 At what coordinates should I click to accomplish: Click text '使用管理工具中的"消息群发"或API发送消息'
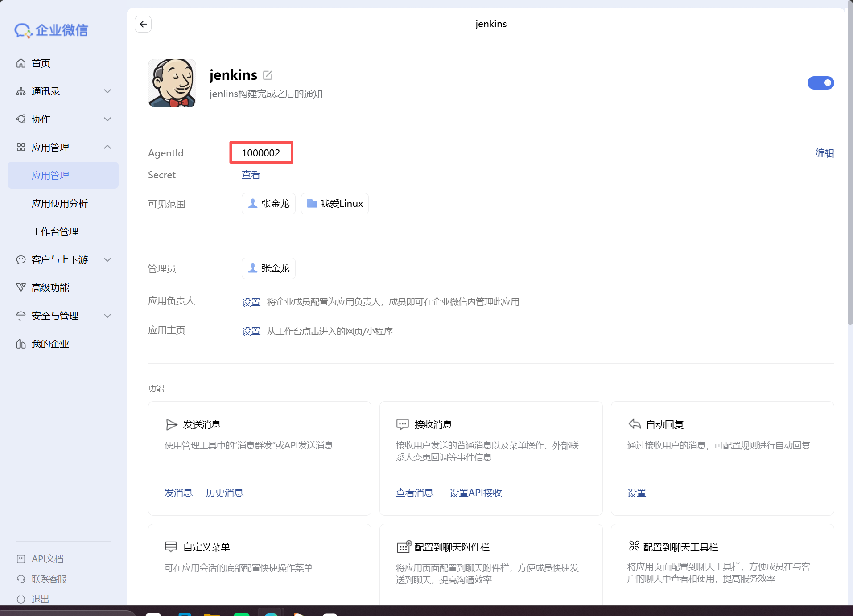click(x=249, y=445)
